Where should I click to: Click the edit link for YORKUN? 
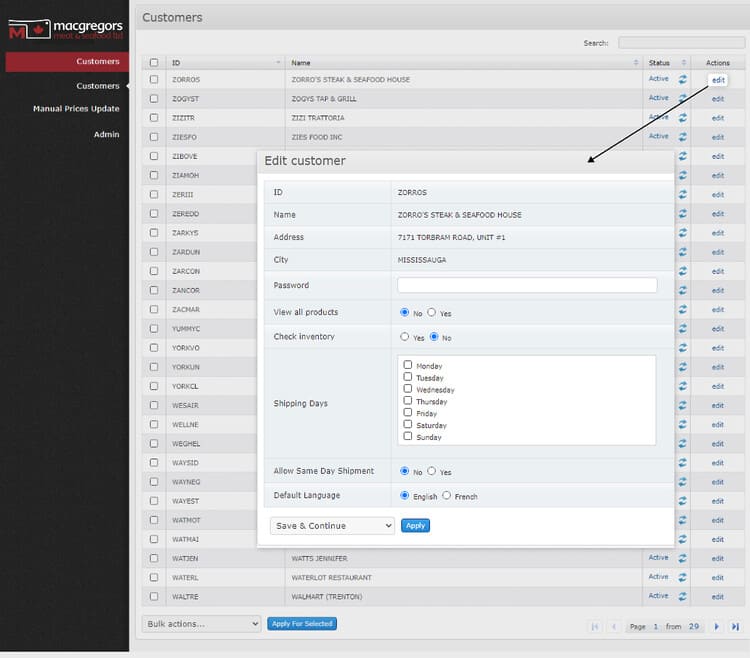(x=718, y=367)
